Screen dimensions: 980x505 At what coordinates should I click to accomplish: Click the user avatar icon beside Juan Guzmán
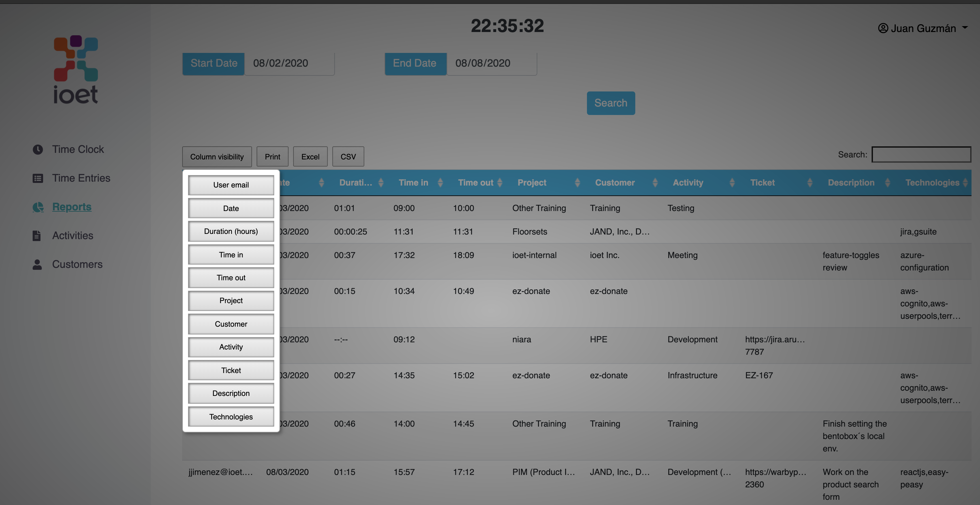pos(883,28)
